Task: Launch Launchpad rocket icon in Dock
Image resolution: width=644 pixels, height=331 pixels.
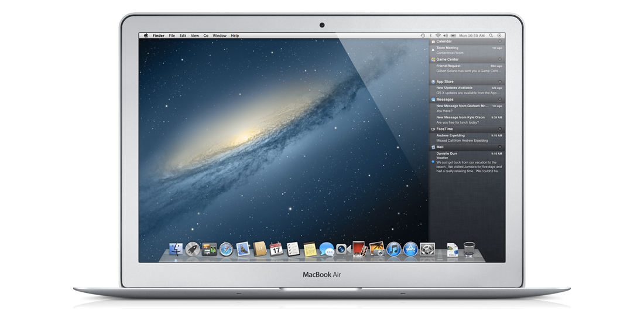Action: (193, 249)
